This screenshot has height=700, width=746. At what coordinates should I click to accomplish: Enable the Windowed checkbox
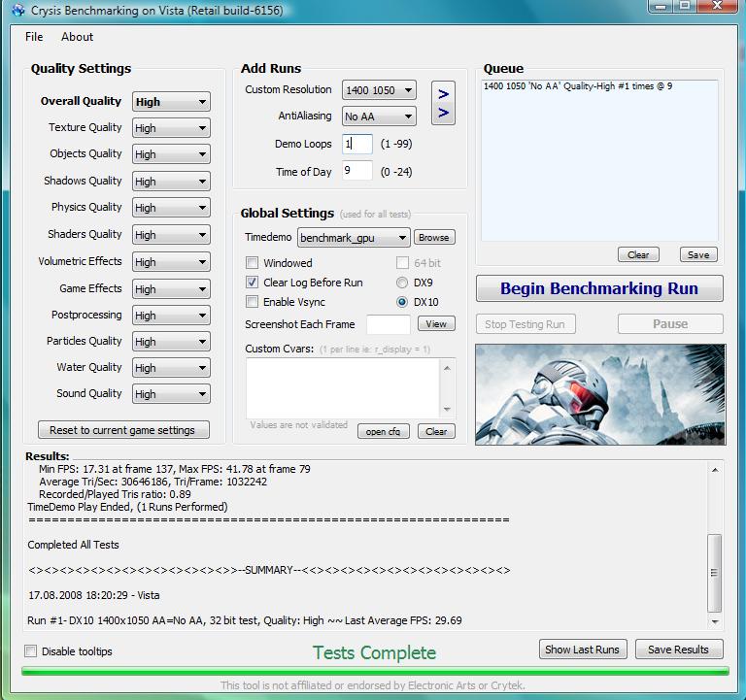tap(253, 263)
